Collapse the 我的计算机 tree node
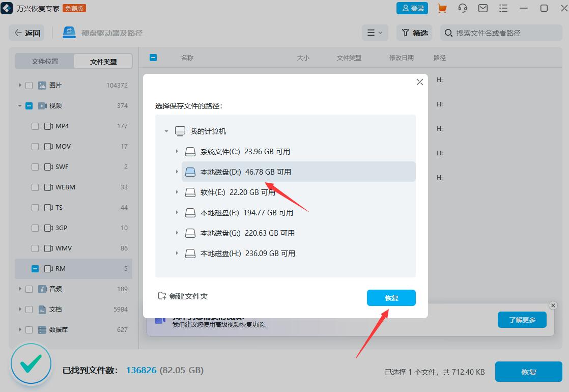Viewport: 569px width, 392px height. [166, 131]
